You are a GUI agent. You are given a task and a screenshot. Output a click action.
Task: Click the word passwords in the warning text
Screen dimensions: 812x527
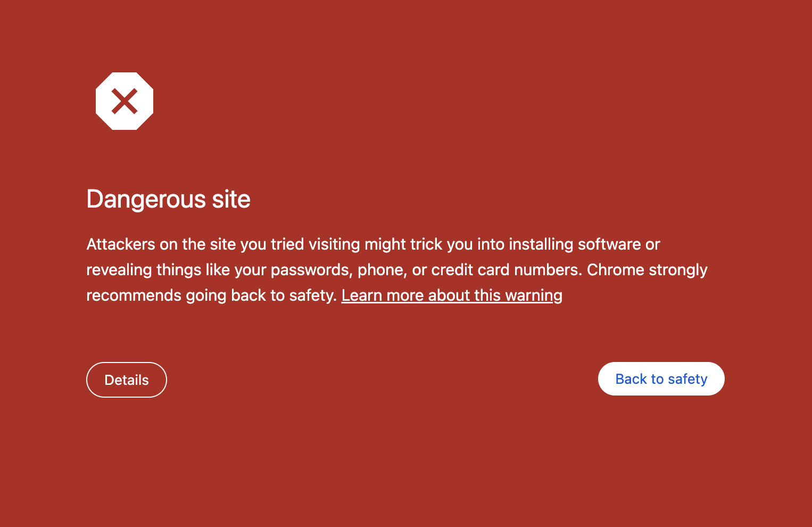311,270
